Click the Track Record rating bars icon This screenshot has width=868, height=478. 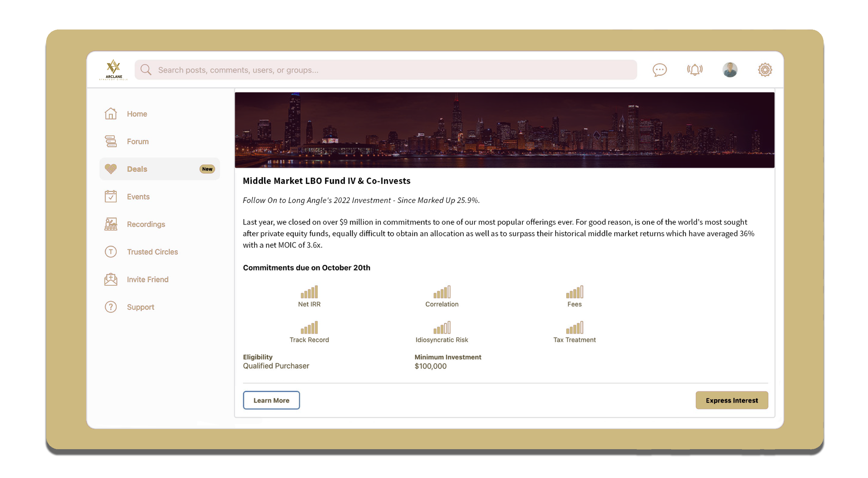click(x=309, y=327)
